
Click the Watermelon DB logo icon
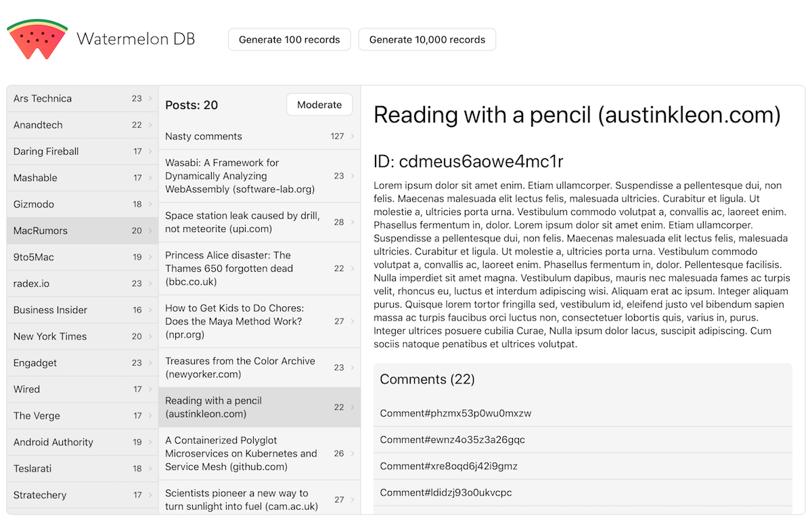pos(37,39)
